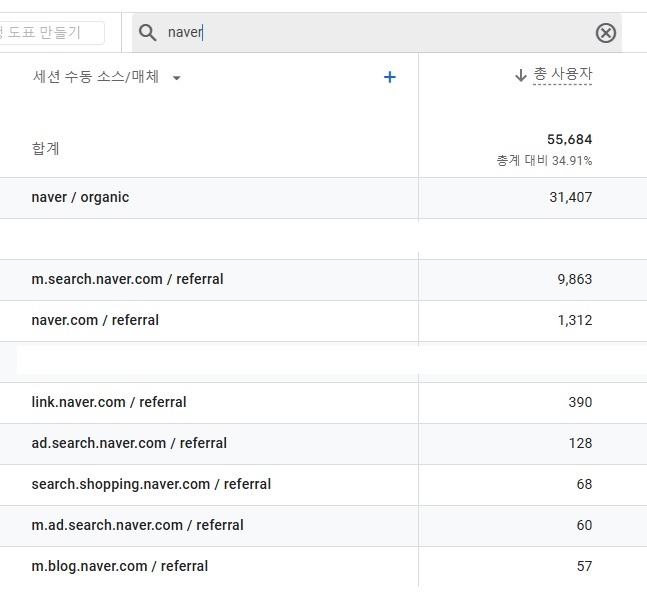Click the descending sort arrow icon
647x611 pixels.
click(x=521, y=75)
